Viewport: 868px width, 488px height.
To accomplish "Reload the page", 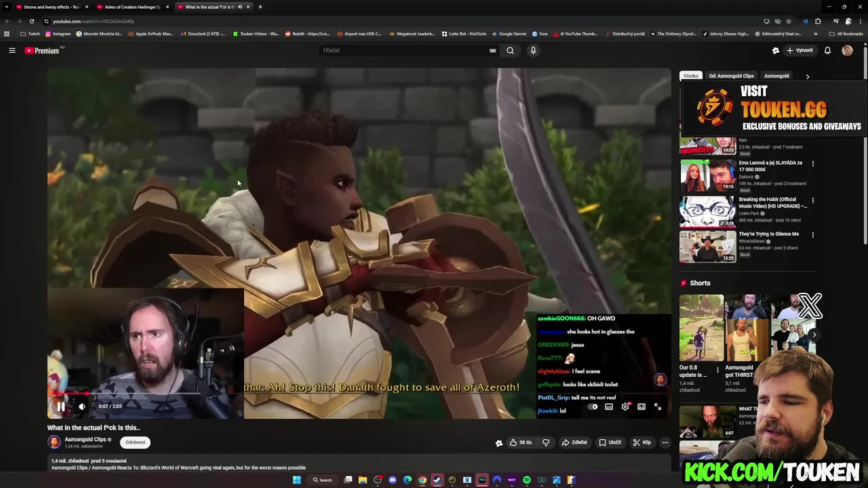I will click(x=31, y=21).
